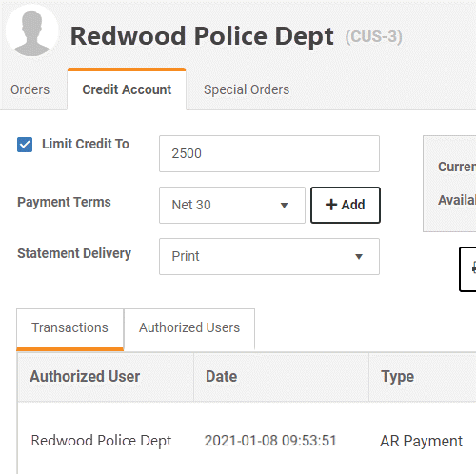Click the Add payment terms button

346,205
